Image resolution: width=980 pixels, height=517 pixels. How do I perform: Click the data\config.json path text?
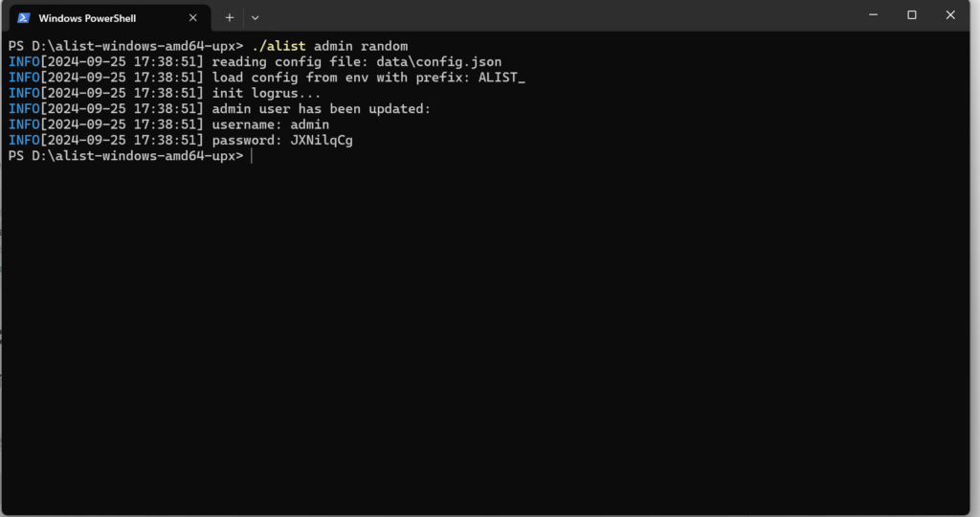coord(438,62)
